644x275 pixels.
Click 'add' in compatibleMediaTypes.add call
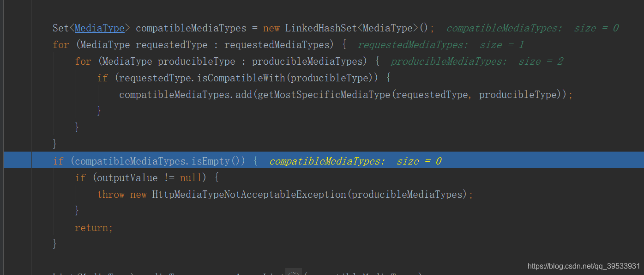pos(244,95)
